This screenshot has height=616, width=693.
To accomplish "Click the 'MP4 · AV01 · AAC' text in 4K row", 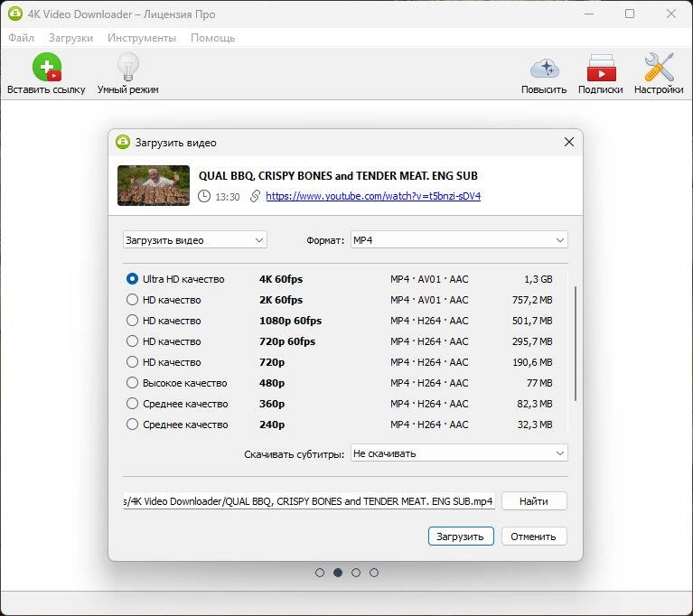I will pyautogui.click(x=429, y=279).
